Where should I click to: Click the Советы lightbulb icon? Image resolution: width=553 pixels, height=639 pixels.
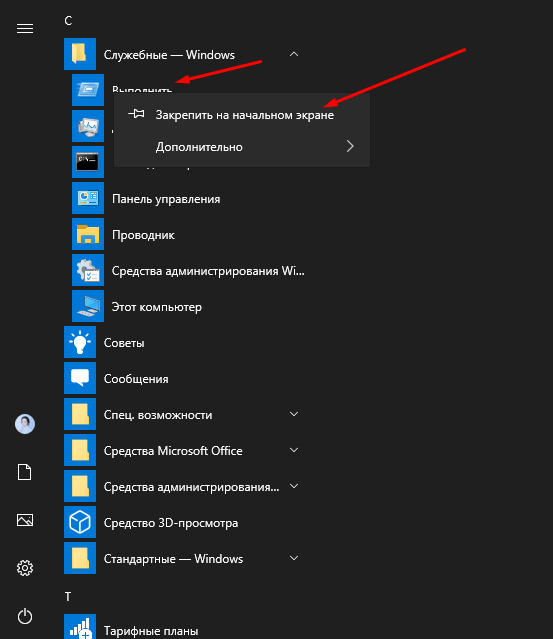pyautogui.click(x=80, y=342)
